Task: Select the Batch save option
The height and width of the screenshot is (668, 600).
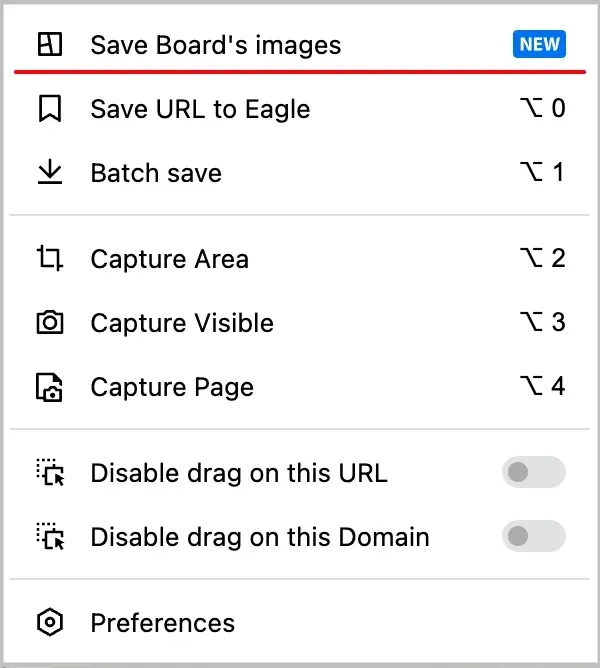Action: 300,173
